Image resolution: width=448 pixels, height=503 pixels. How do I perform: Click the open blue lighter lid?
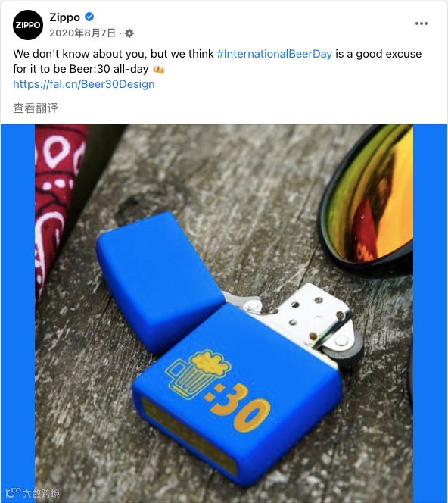click(160, 281)
